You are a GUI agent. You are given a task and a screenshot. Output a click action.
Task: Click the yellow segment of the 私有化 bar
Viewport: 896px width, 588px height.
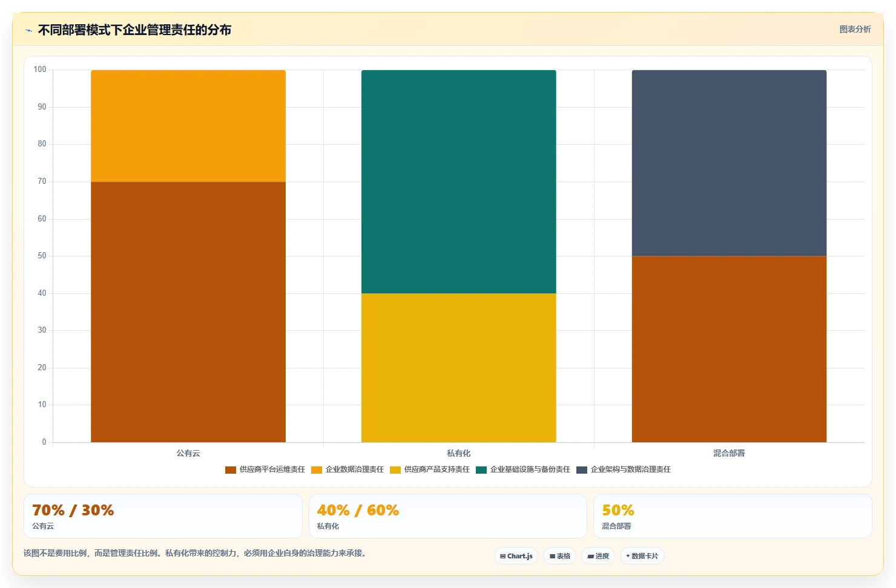459,368
